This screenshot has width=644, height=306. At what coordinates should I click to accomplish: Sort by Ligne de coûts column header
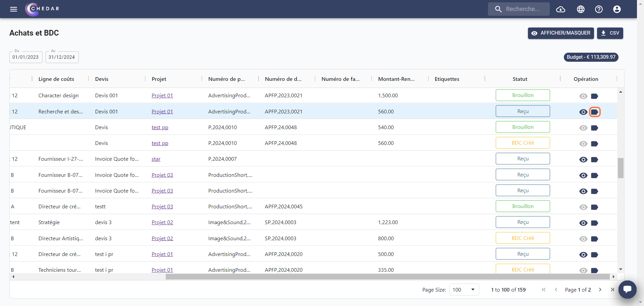(x=56, y=79)
